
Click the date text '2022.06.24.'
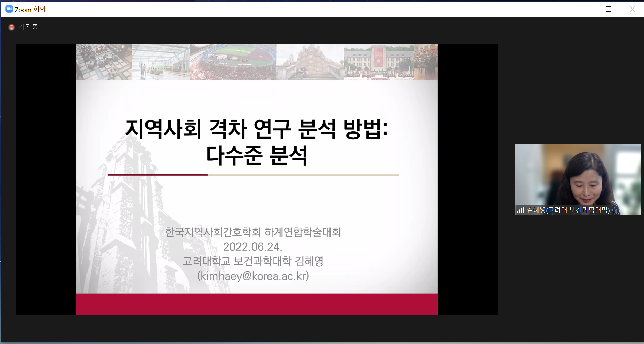(x=253, y=247)
